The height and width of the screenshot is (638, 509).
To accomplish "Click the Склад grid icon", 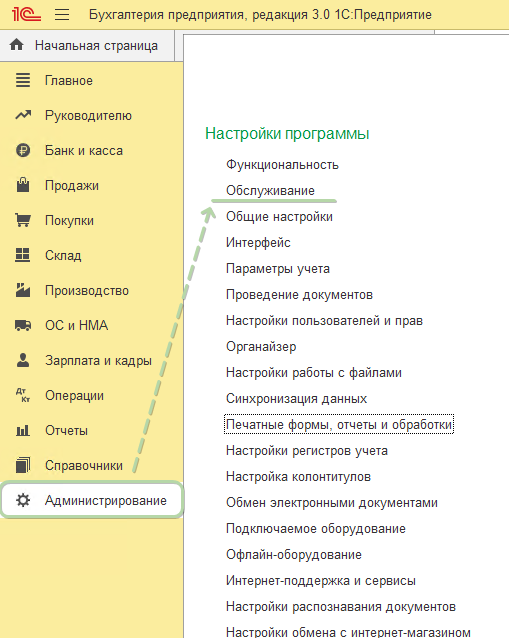I will (x=23, y=255).
